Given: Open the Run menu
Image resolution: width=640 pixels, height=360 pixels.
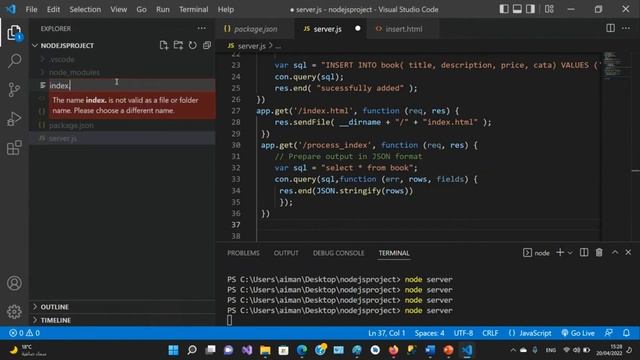Looking at the screenshot, I should coord(162,9).
